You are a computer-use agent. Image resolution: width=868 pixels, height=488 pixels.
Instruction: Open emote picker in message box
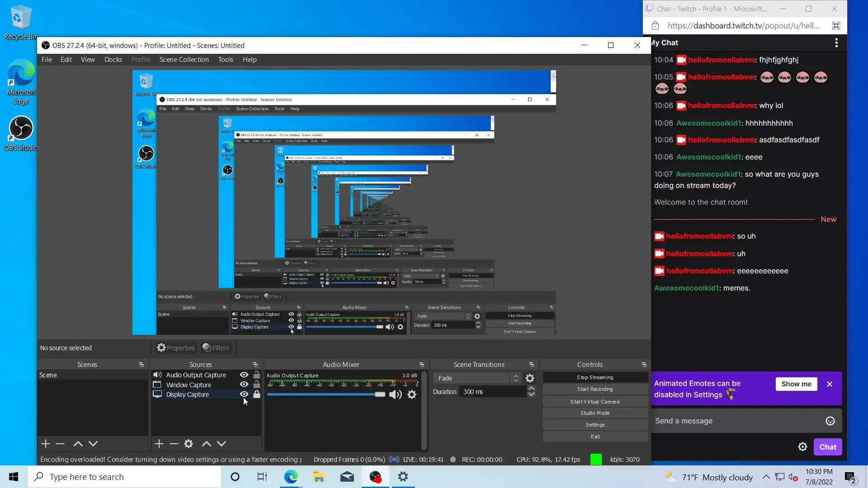(830, 421)
